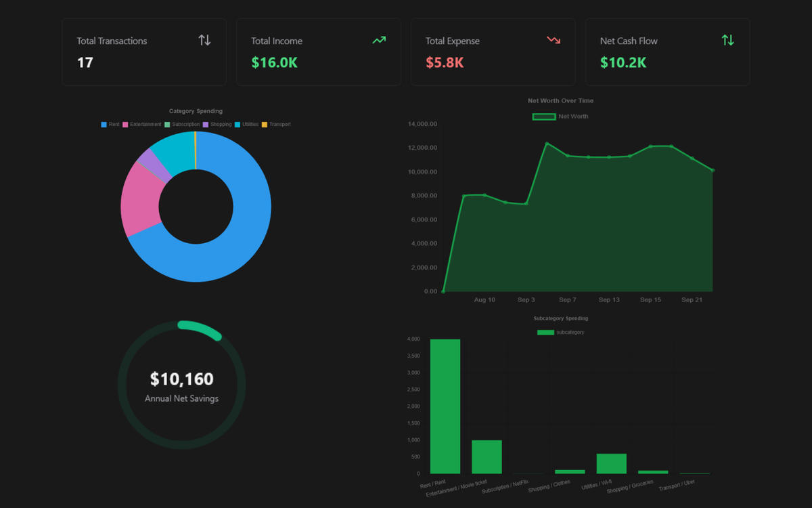Click the Sep 21 x-axis label
The image size is (812, 508).
click(692, 299)
